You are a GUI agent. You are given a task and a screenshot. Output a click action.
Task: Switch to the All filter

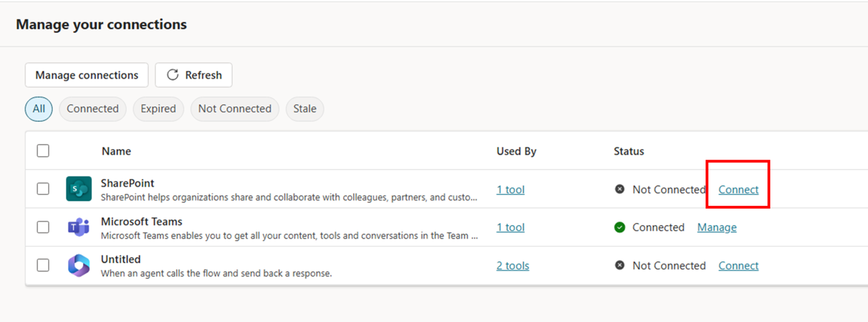coord(39,109)
